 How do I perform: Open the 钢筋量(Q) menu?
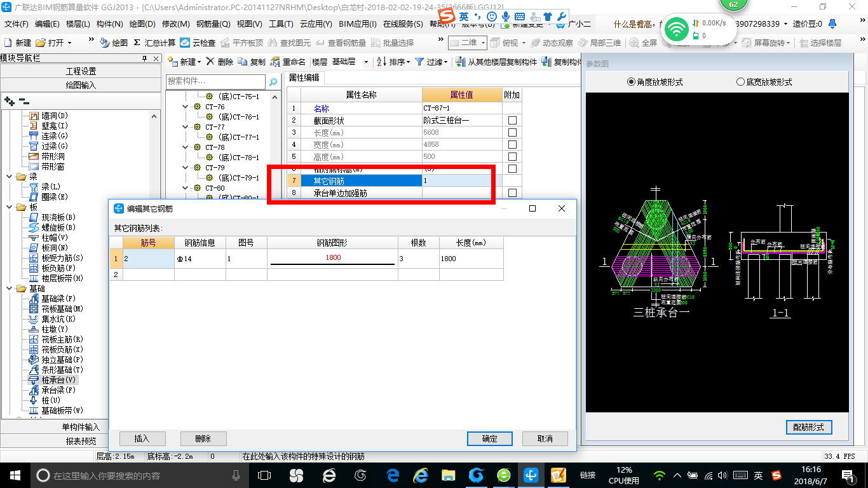(x=213, y=24)
